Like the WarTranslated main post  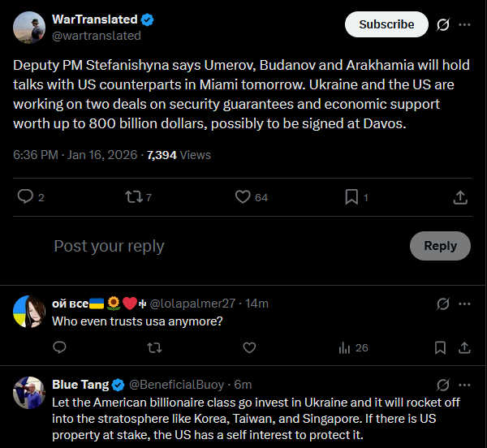[x=243, y=196]
